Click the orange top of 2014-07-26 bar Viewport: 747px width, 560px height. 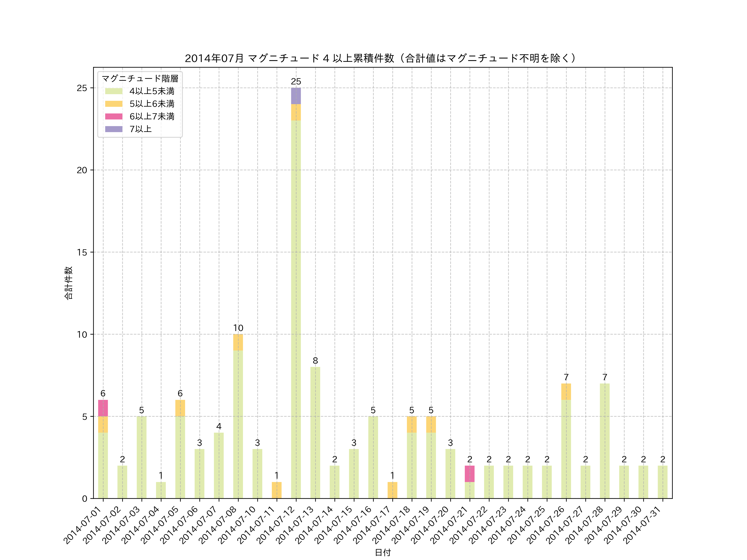[x=566, y=392]
